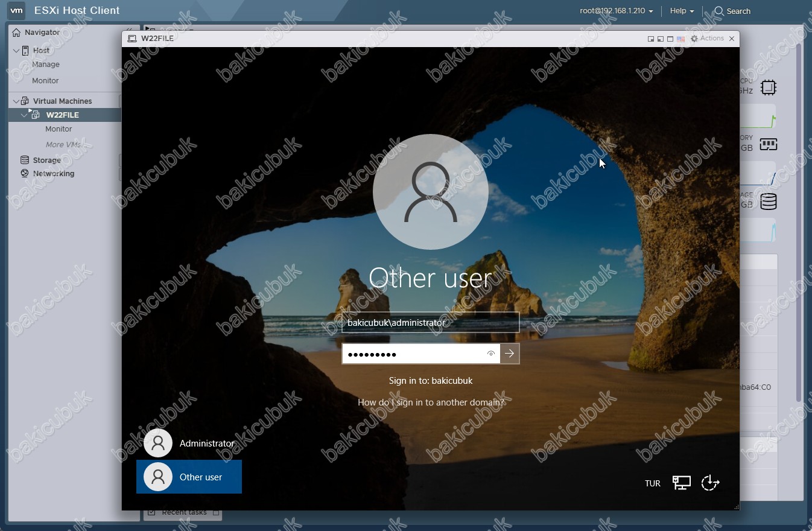812x531 pixels.
Task: Open Networking in the navigator
Action: pos(54,174)
